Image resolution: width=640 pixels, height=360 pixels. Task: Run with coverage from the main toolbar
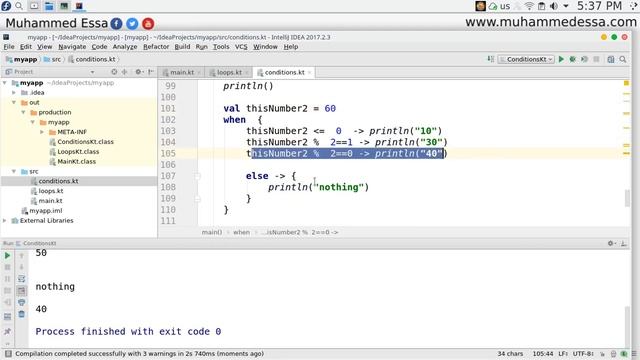[584, 59]
